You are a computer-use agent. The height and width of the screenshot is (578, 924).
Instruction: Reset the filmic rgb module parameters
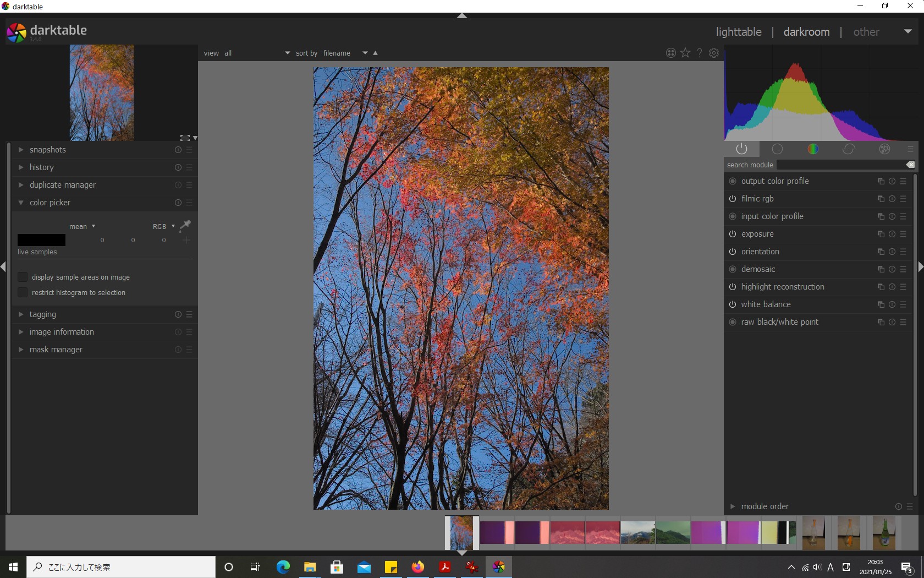[x=892, y=199]
